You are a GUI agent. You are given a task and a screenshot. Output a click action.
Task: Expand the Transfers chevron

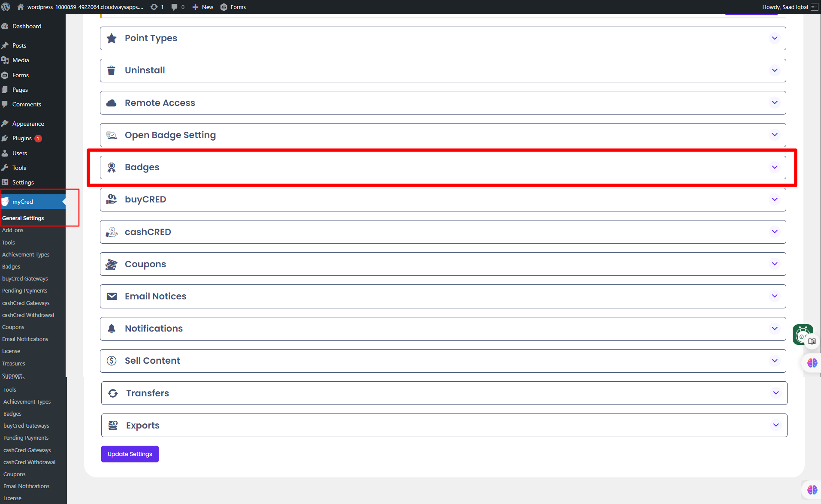[x=776, y=393]
